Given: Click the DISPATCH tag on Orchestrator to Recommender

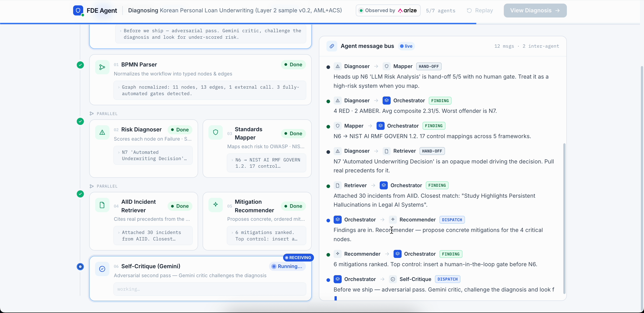Looking at the screenshot, I should pyautogui.click(x=452, y=220).
